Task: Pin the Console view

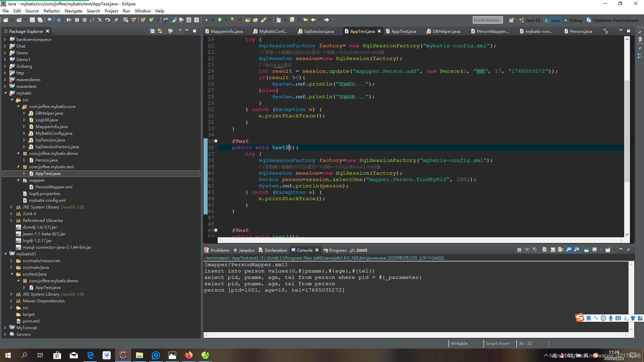Action: (587, 250)
